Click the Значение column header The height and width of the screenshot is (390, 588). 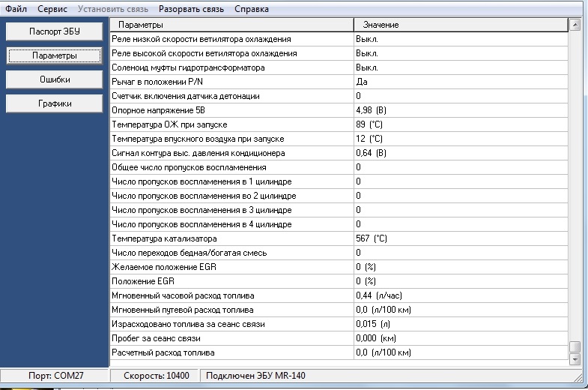[461, 25]
